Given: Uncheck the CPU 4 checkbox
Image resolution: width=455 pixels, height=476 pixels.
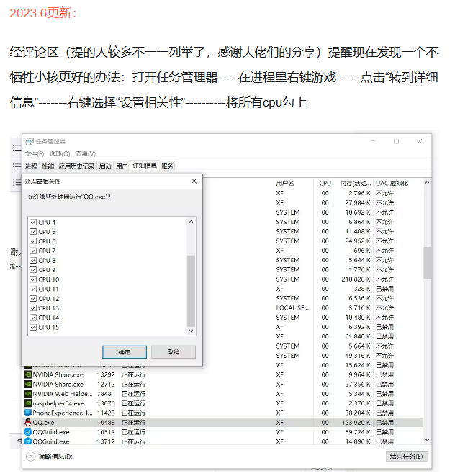Looking at the screenshot, I should pyautogui.click(x=33, y=223).
